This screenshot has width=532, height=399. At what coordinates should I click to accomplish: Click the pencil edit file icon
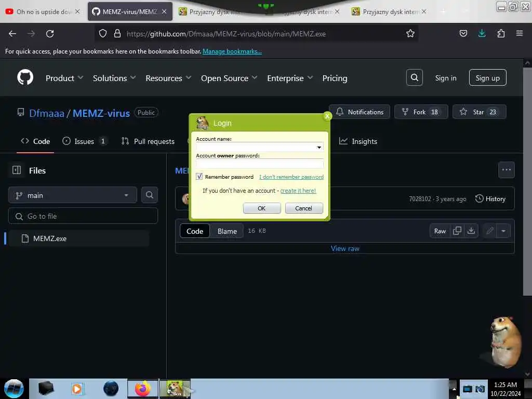pyautogui.click(x=489, y=231)
